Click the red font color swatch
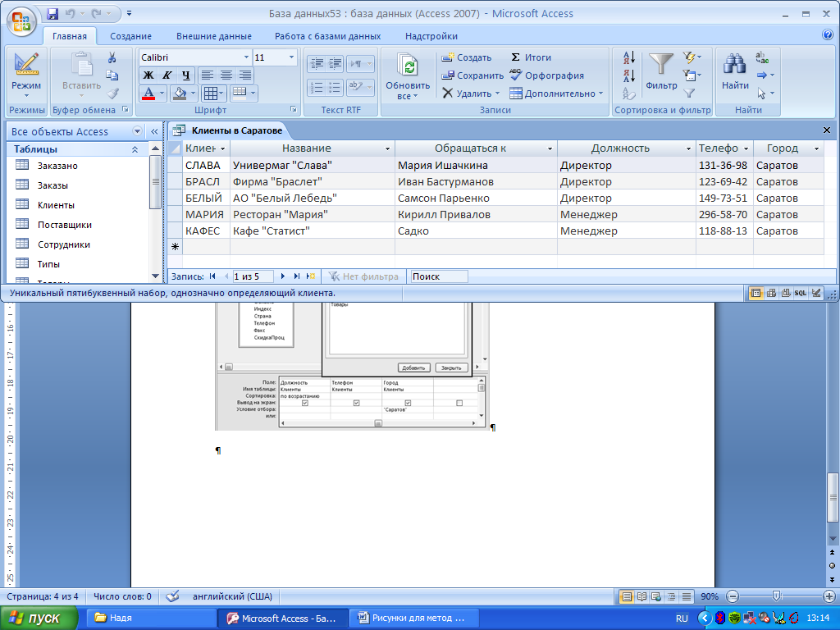The image size is (840, 630). coord(149,94)
